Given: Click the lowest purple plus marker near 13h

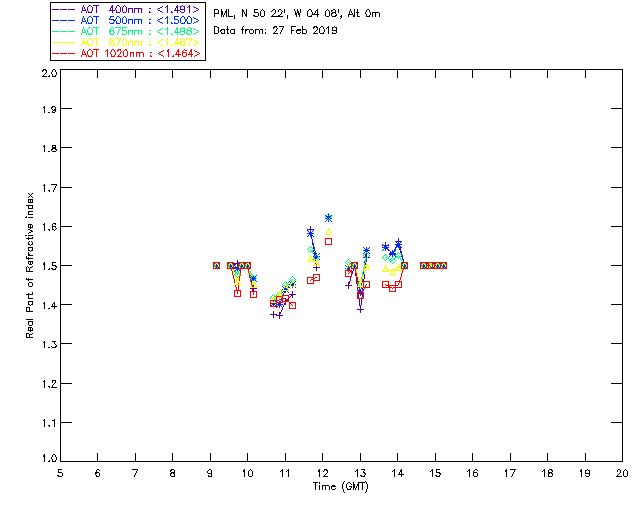Looking at the screenshot, I should (x=360, y=310).
